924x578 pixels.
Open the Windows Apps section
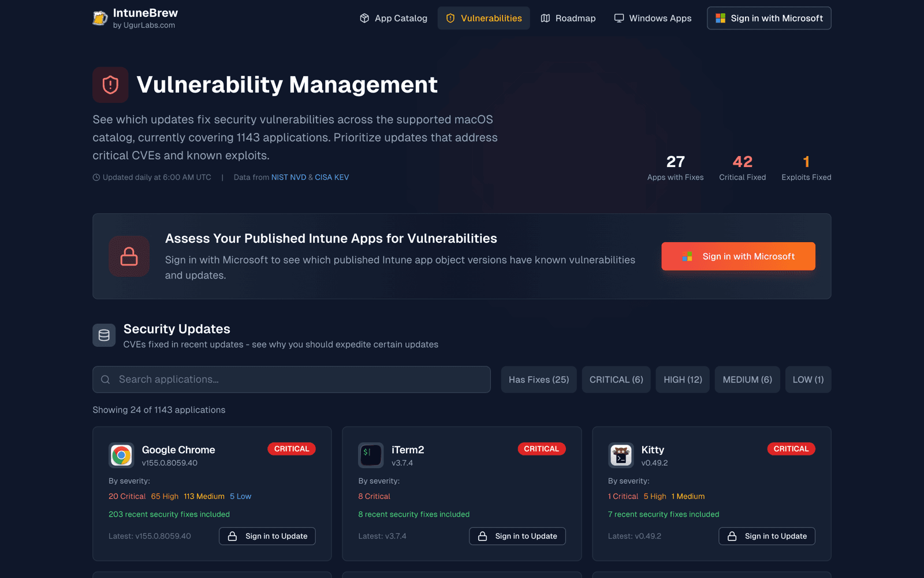[x=653, y=18]
